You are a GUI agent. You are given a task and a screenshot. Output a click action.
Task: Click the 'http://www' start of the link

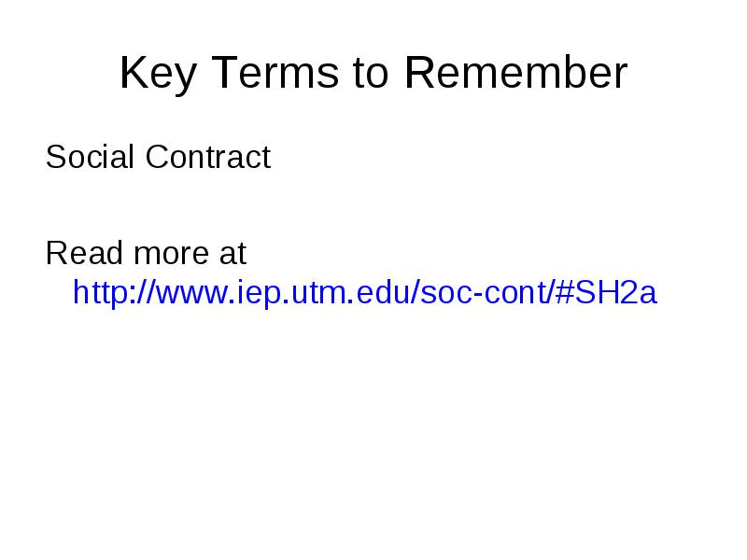pos(149,292)
